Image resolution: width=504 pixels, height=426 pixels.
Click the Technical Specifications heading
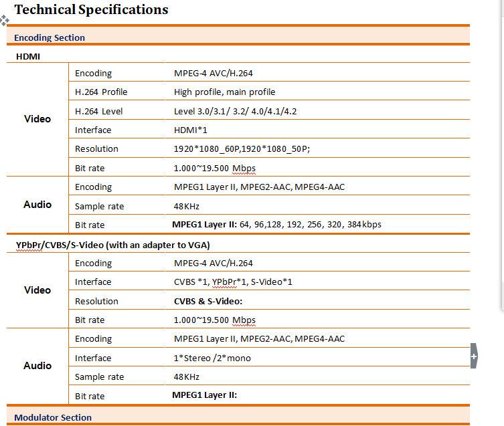tap(91, 9)
